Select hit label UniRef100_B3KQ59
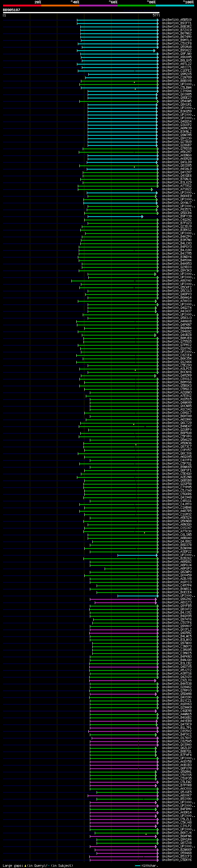 (x=177, y=111)
